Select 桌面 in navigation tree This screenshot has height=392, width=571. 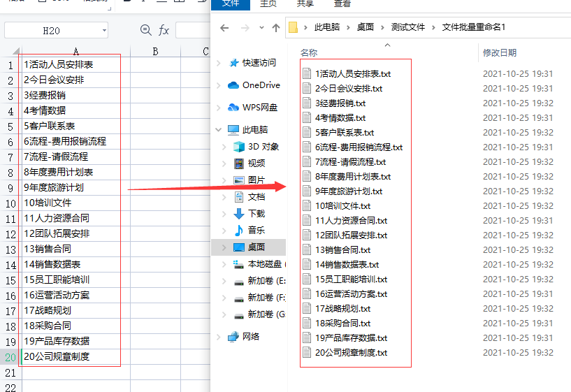pos(256,247)
